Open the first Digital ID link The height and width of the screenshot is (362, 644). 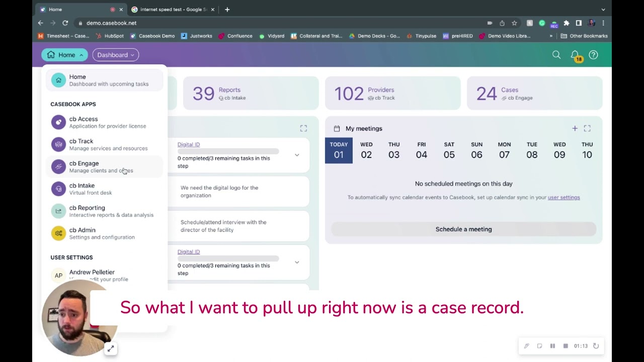pos(189,144)
